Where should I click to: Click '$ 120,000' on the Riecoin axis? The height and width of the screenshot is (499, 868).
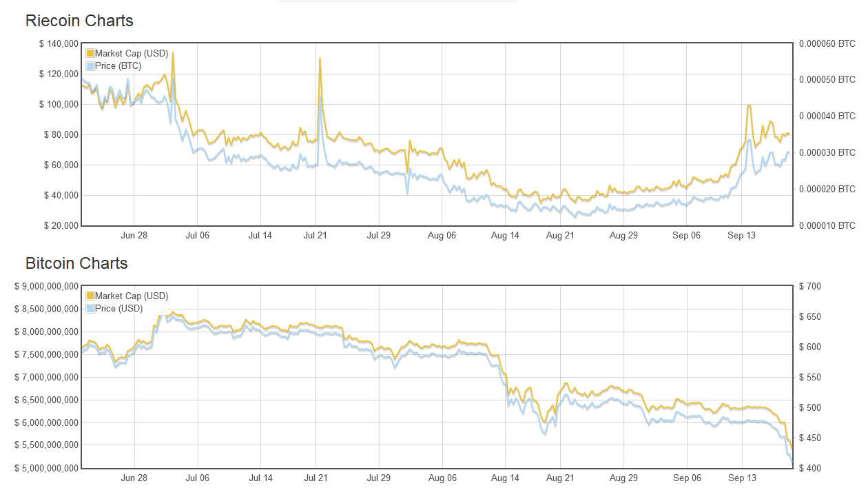point(58,74)
